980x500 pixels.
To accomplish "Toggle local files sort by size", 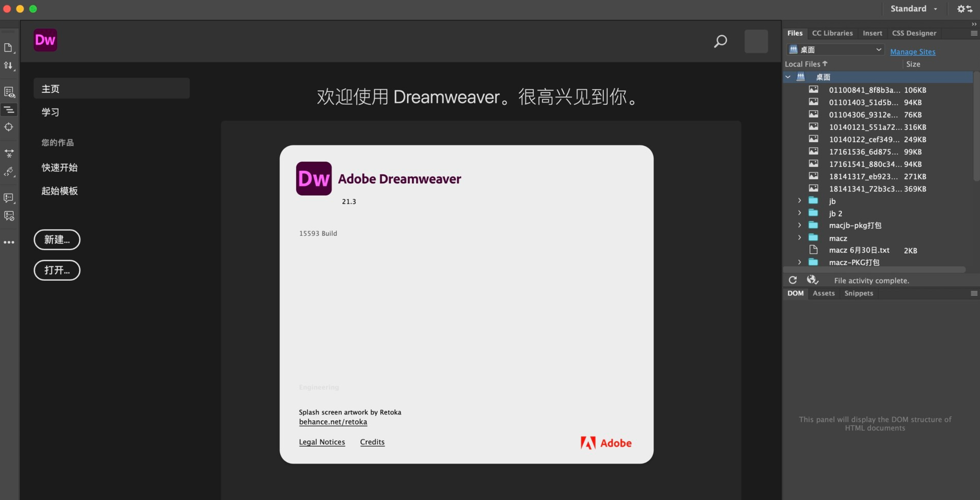I will [913, 64].
